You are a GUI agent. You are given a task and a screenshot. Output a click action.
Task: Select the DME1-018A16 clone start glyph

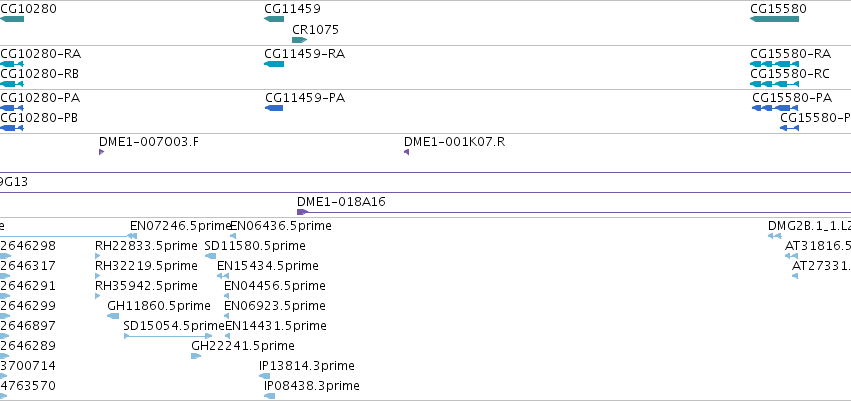[x=303, y=212]
